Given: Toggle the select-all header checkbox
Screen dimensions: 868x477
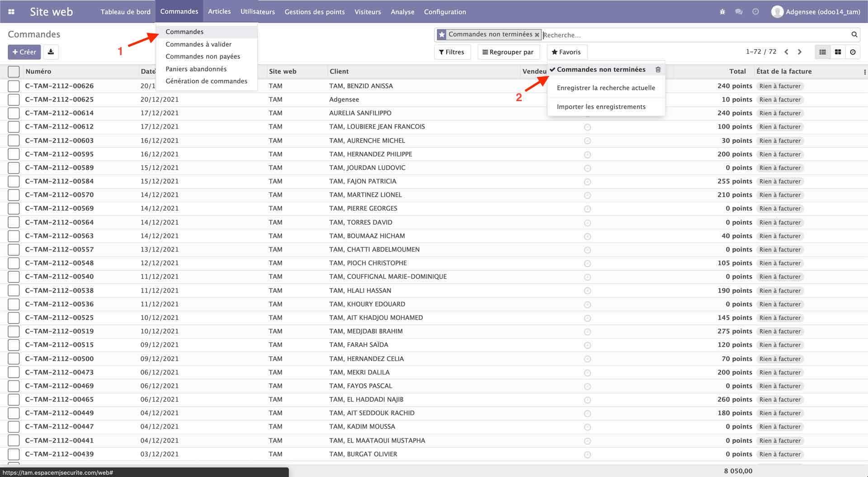Looking at the screenshot, I should [x=14, y=71].
